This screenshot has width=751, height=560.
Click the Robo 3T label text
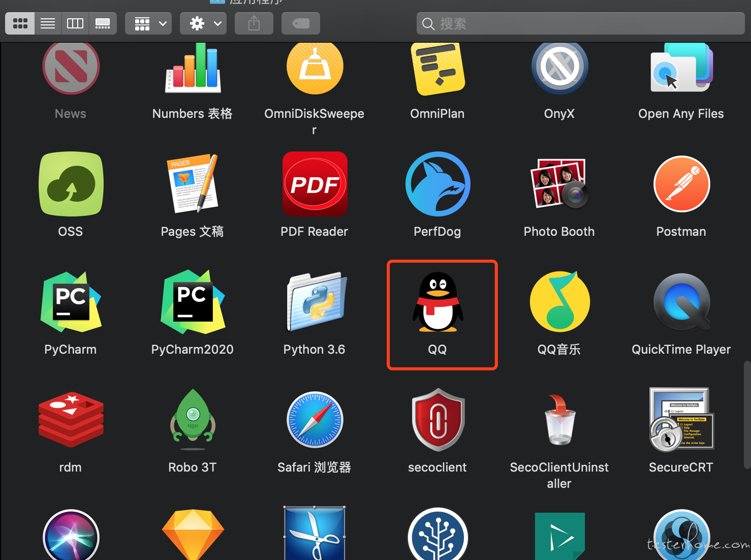(192, 468)
